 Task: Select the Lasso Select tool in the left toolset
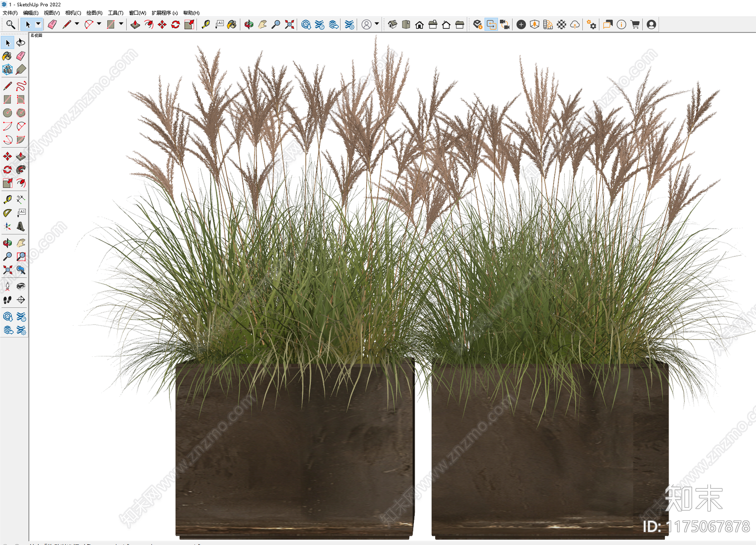coord(21,43)
